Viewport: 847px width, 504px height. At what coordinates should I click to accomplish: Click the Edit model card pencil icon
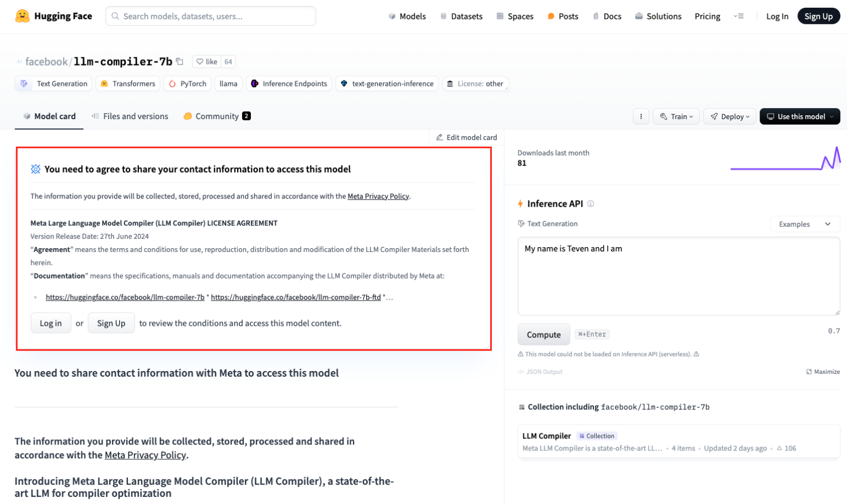pyautogui.click(x=440, y=137)
